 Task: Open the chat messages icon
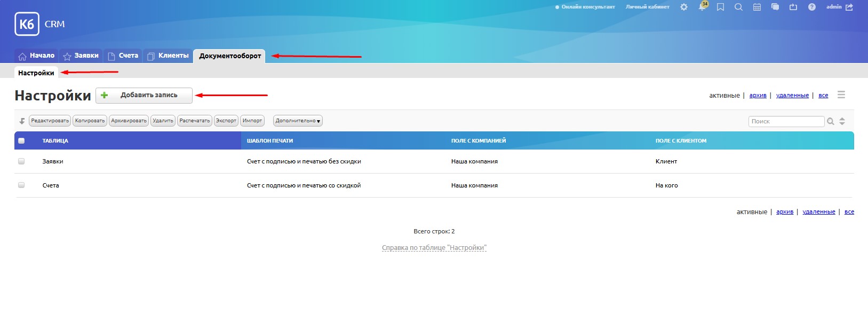coord(775,7)
